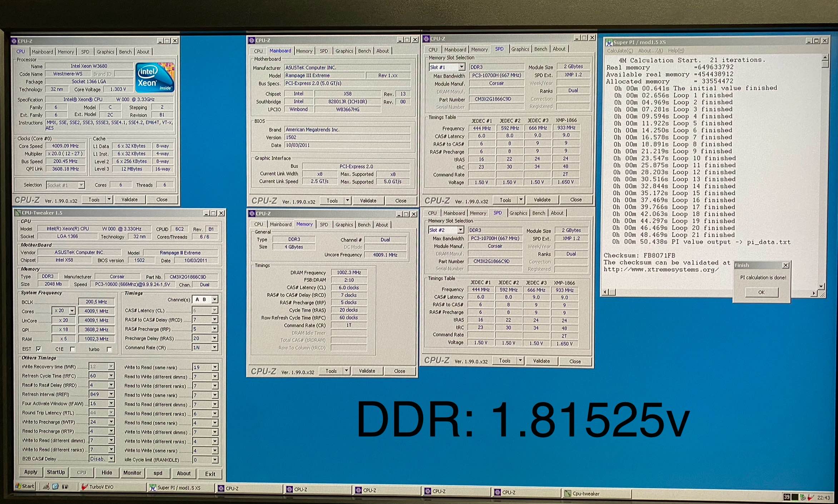Click the Exit button in CPU-Tweaker
838x504 pixels.
[x=210, y=474]
